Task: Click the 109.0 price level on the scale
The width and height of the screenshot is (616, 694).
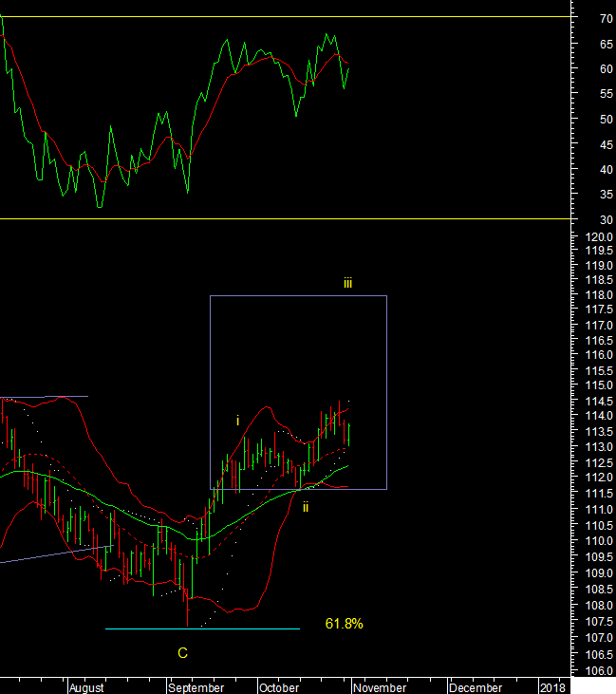Action: pyautogui.click(x=599, y=573)
